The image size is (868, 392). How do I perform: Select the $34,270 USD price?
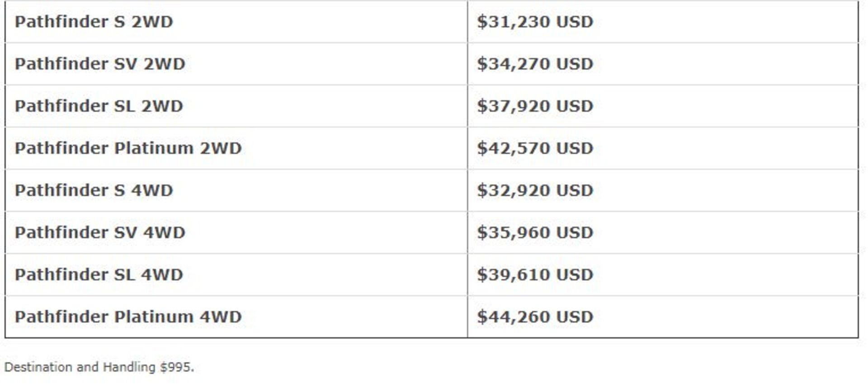[x=535, y=64]
